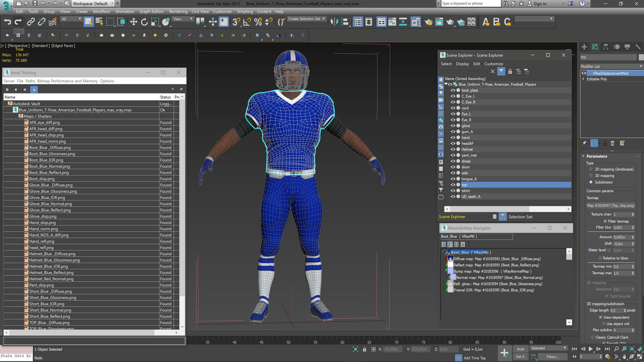Activate the Select and Move tool
Viewport: 644px width, 362px height.
tap(133, 22)
